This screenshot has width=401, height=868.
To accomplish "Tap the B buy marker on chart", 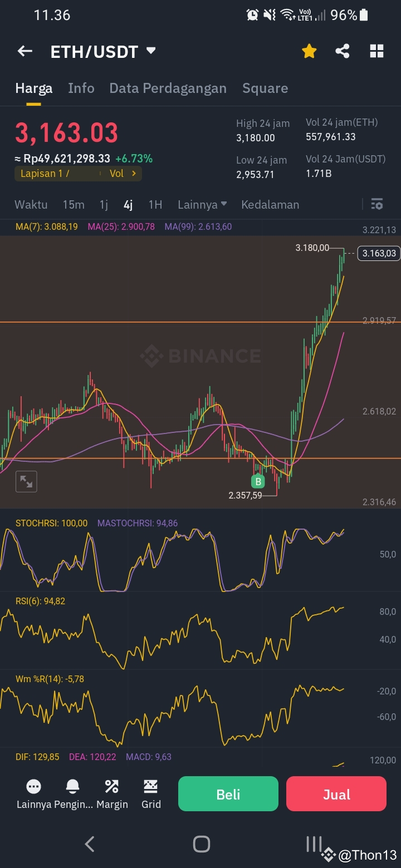I will tap(258, 482).
